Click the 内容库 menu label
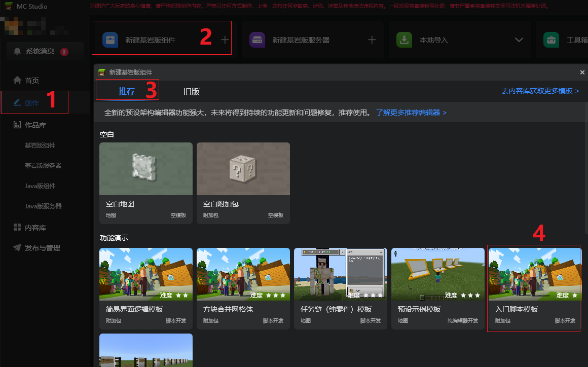The height and width of the screenshot is (367, 588). click(x=35, y=228)
